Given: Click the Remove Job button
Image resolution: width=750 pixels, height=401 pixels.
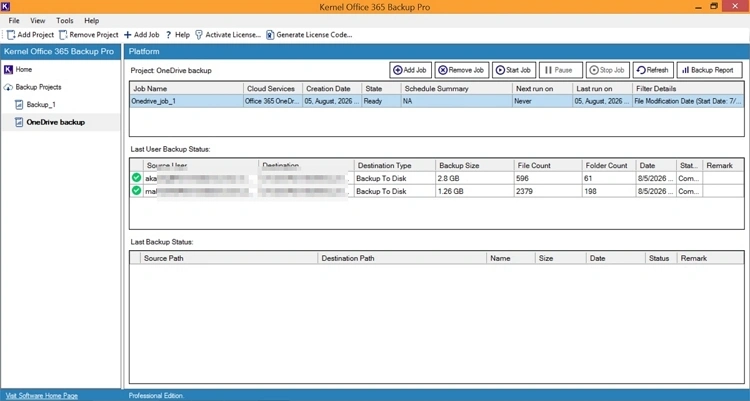Looking at the screenshot, I should tap(462, 70).
